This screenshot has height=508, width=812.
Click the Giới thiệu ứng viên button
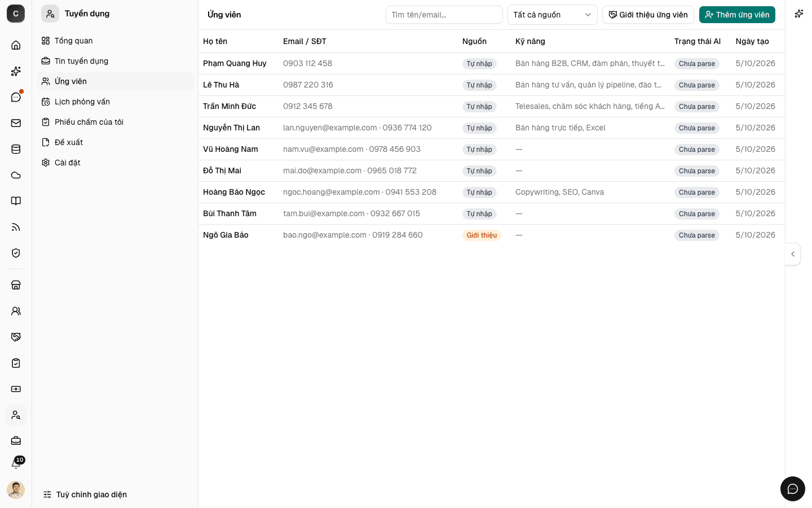pos(648,15)
